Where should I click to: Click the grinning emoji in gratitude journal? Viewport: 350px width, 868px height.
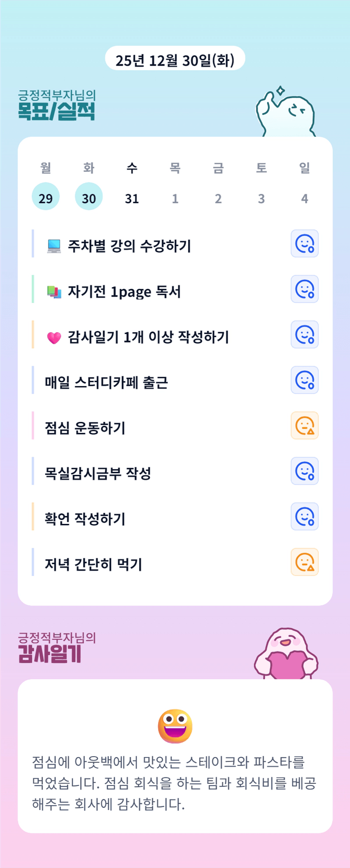175,726
